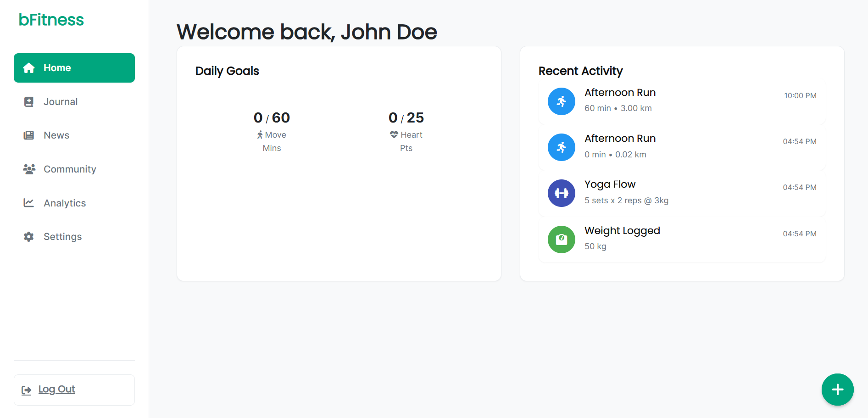
Task: Click the scale icon beside Weight Logged
Action: coord(561,239)
